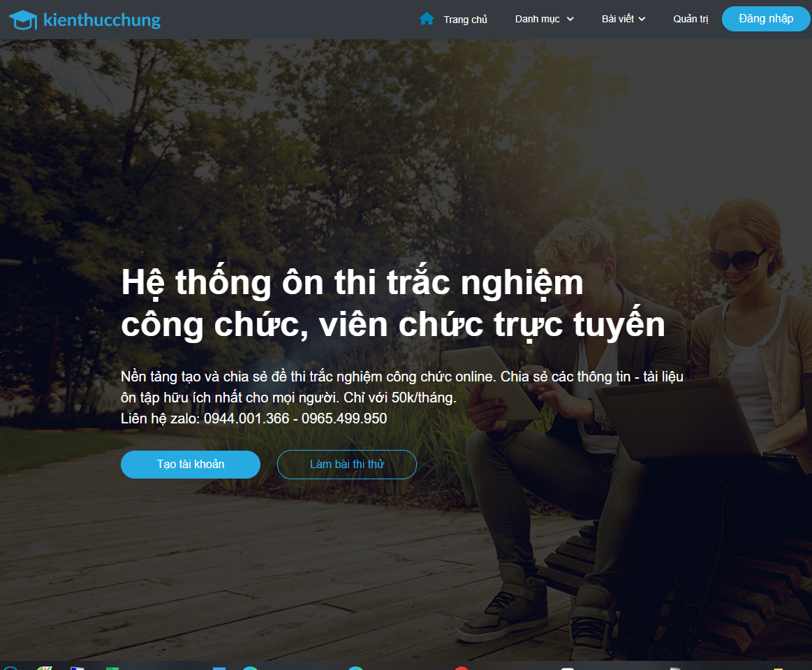Screen dimensions: 812x670
Task: Click the blue home icon in navbar
Action: (x=427, y=19)
